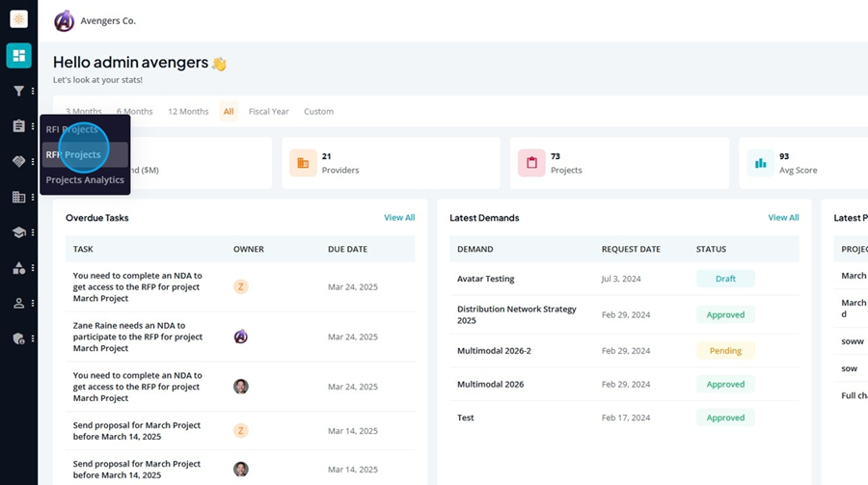Select Projects Analytics from flyout menu
868x485 pixels.
coord(85,180)
